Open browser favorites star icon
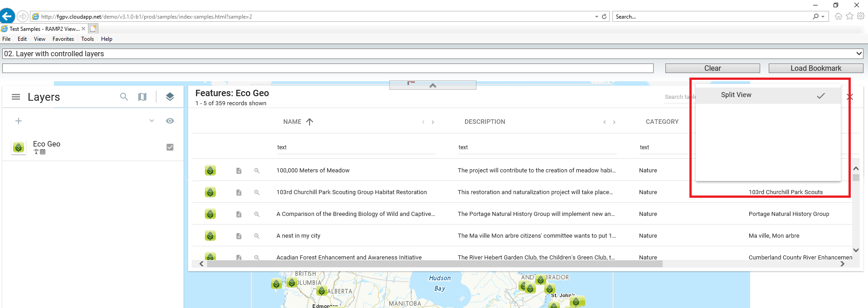868x308 pixels. point(849,16)
